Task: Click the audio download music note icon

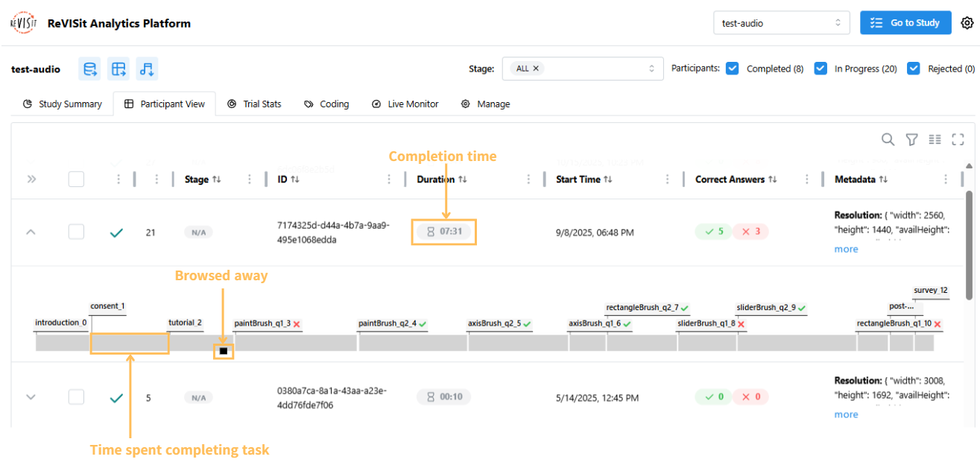Action: [x=147, y=69]
